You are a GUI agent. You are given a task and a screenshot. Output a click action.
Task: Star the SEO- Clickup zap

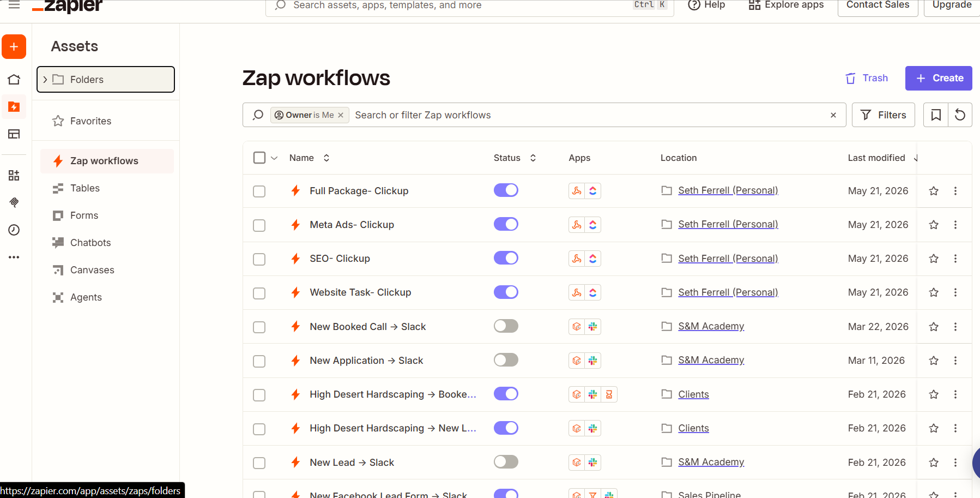click(934, 259)
